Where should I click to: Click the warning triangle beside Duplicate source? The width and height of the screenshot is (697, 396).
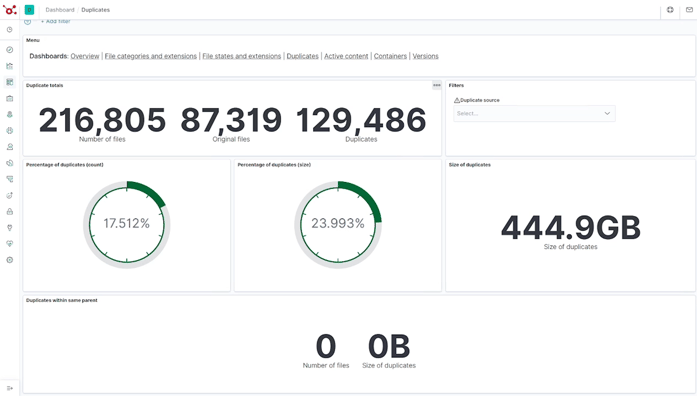click(457, 100)
